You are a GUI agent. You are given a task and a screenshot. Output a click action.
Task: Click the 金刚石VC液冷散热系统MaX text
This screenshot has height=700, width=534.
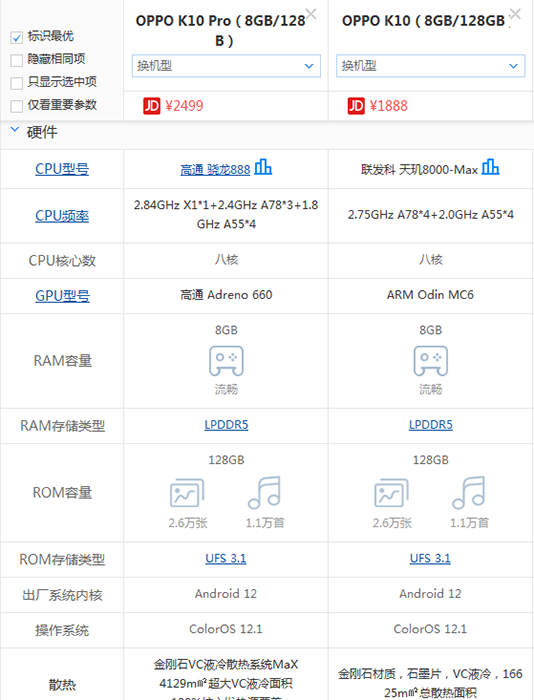[x=226, y=664]
